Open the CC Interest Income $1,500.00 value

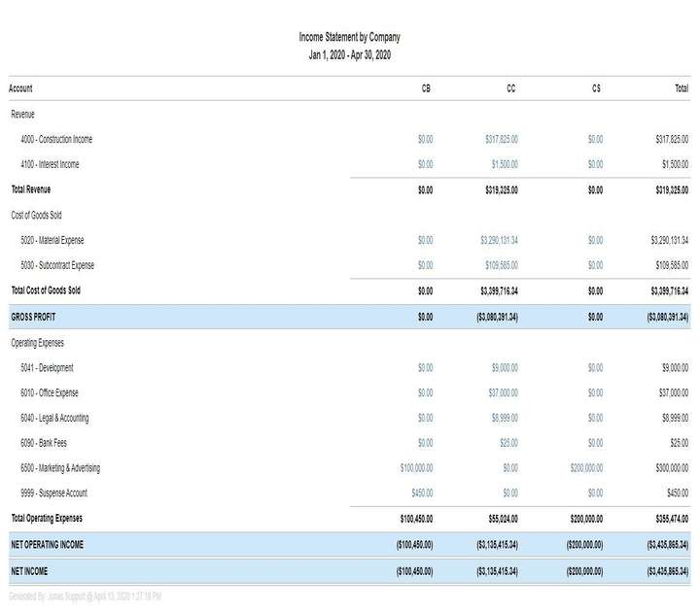click(504, 165)
